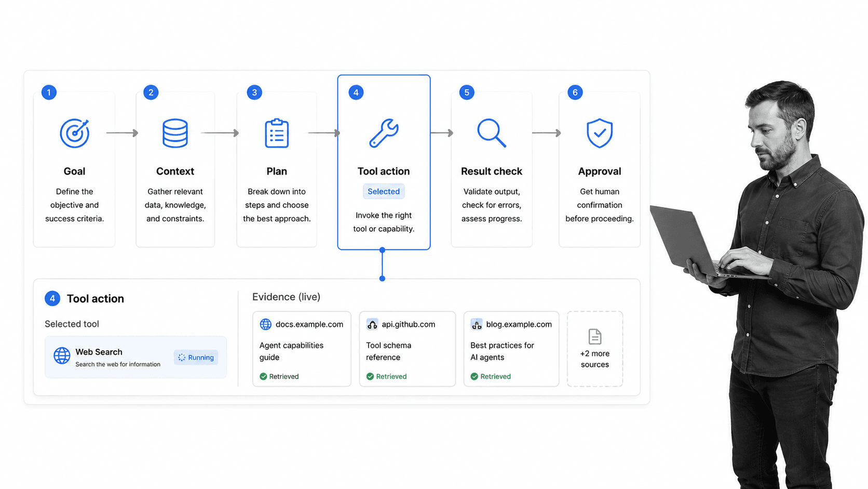Click 'Tool schema reference' title

pyautogui.click(x=389, y=351)
